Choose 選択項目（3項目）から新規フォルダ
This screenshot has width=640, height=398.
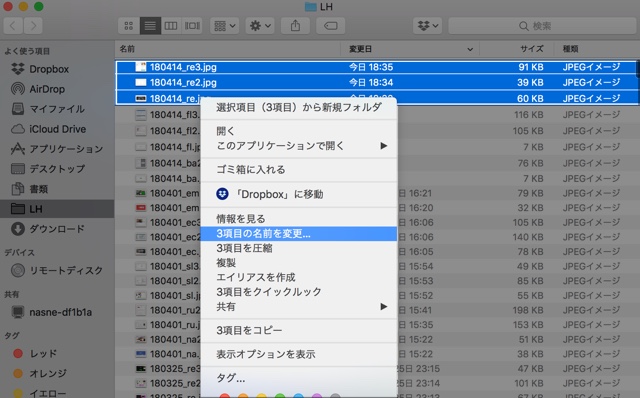click(x=299, y=107)
